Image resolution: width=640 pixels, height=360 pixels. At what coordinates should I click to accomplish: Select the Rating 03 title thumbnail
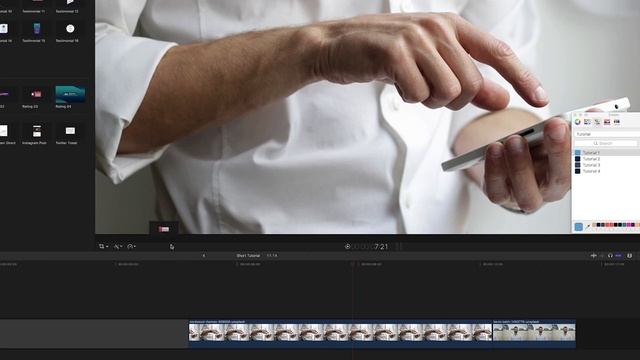[x=36, y=94]
